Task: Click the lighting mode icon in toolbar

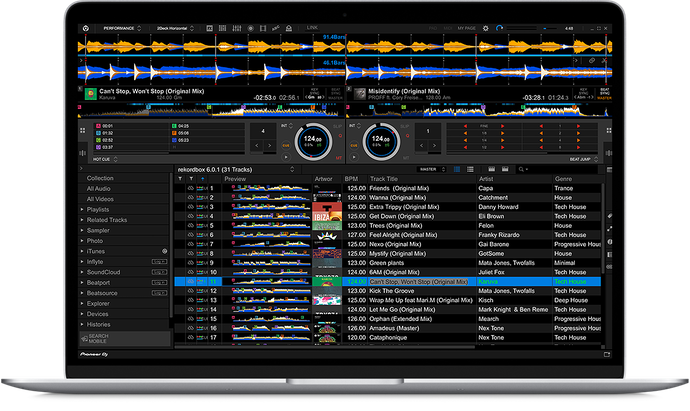Action: point(289,28)
